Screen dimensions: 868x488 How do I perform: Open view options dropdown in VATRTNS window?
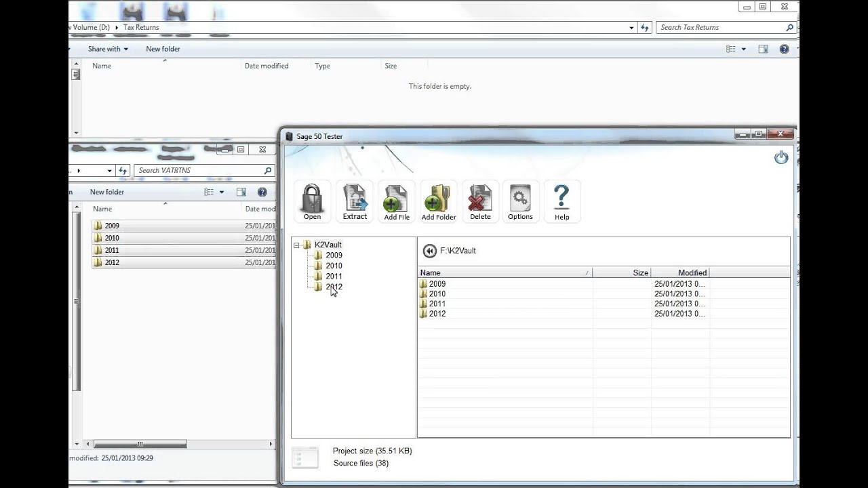[x=222, y=192]
